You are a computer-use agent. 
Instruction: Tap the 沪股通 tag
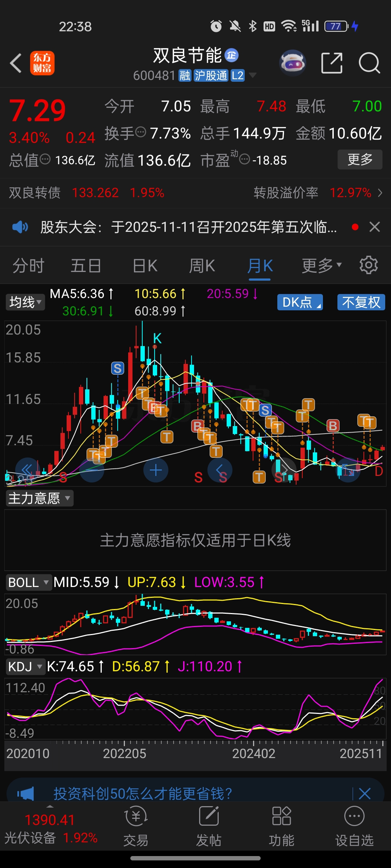(211, 76)
